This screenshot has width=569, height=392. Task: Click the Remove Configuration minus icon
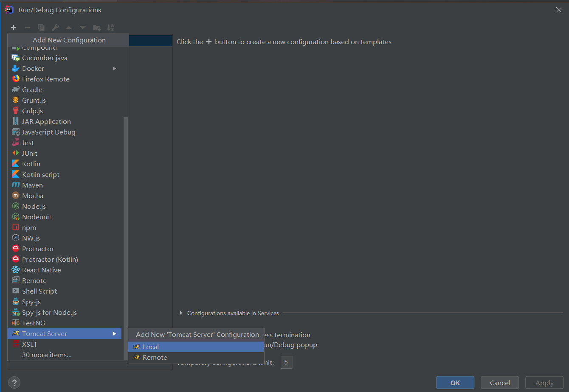pyautogui.click(x=27, y=27)
